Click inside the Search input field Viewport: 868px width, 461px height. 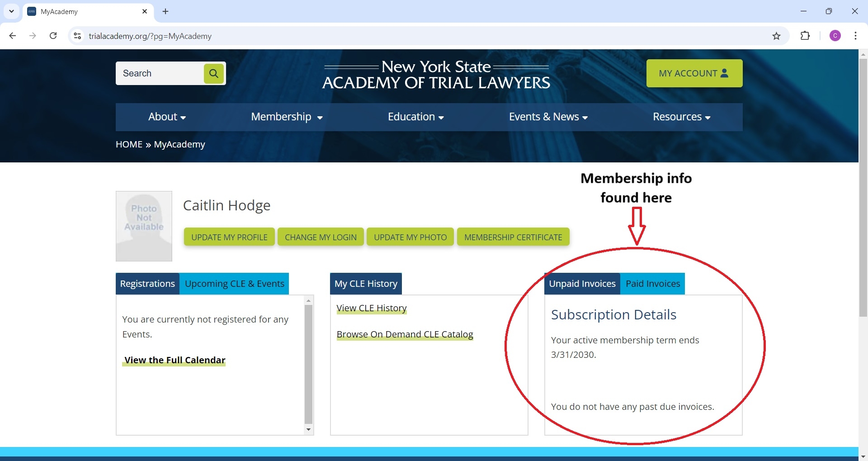coord(160,73)
